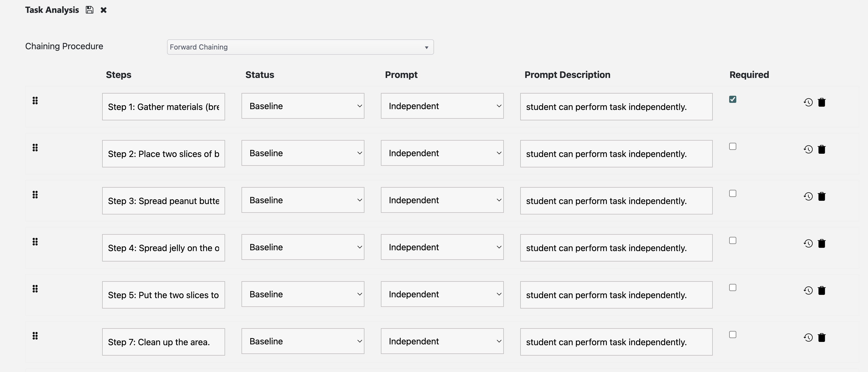The image size is (868, 372).
Task: Mark Step 3 as Required
Action: (732, 194)
